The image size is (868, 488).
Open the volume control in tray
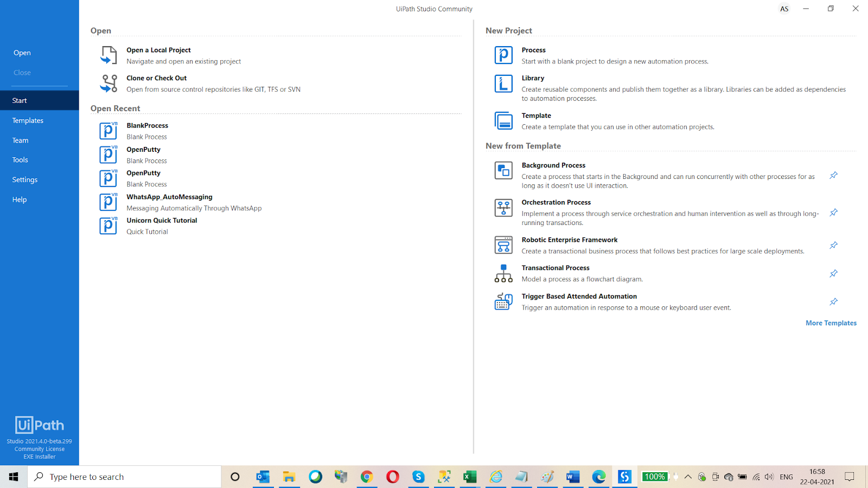click(769, 477)
